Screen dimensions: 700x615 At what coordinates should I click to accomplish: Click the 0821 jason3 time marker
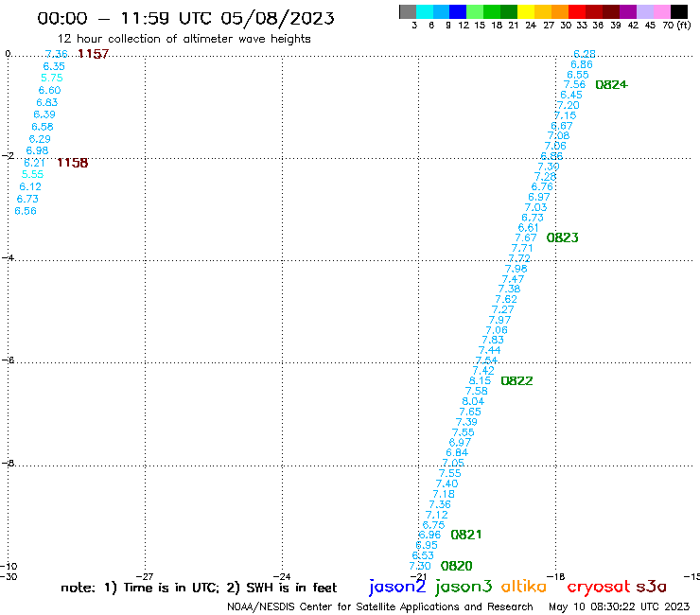click(466, 535)
